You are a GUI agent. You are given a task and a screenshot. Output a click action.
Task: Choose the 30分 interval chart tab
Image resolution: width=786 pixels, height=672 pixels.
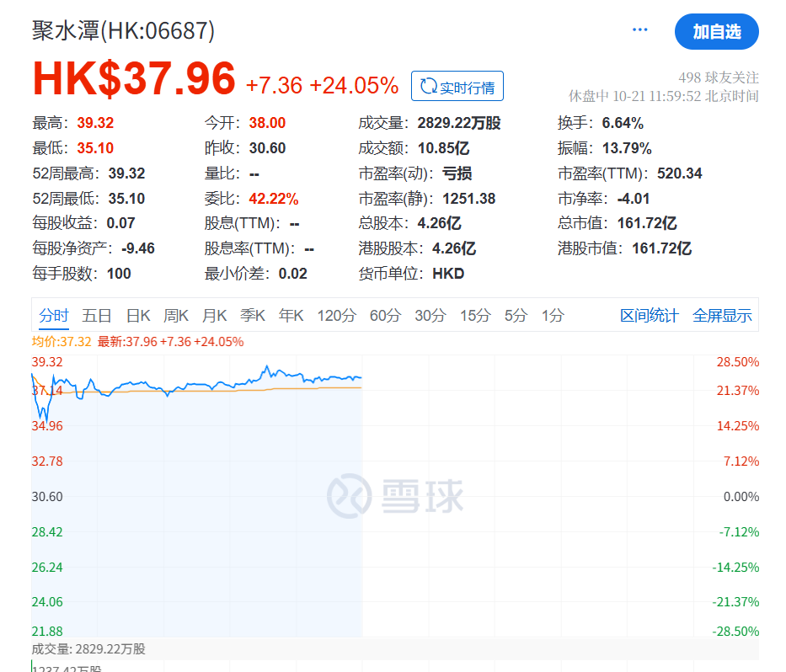(430, 316)
